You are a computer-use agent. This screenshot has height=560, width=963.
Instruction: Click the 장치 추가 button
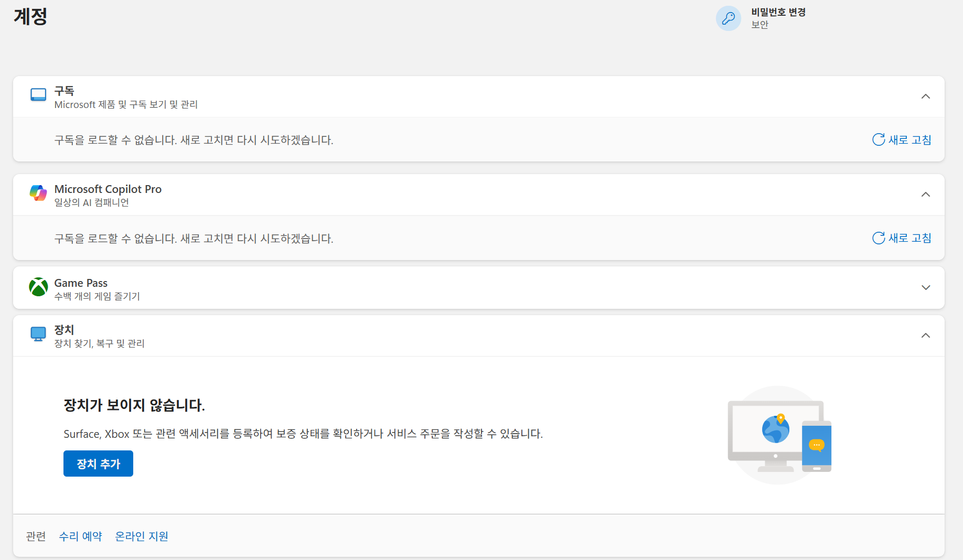98,464
